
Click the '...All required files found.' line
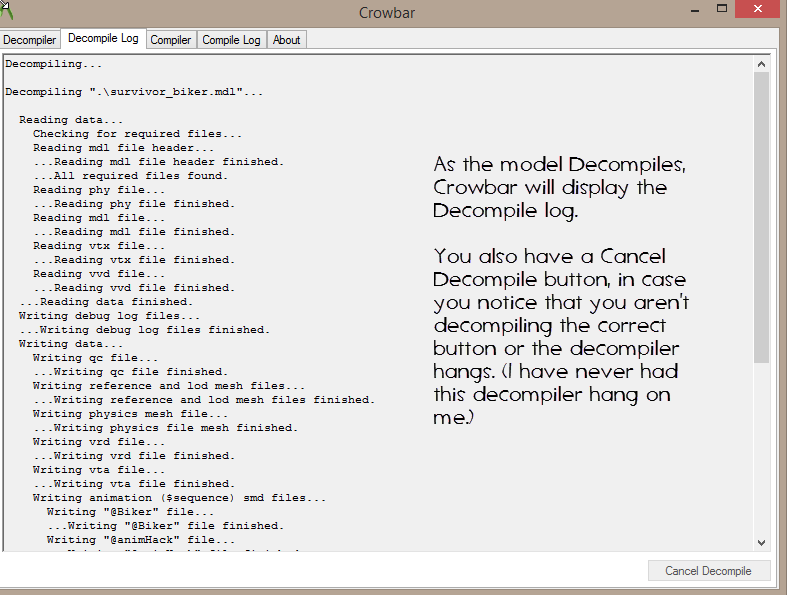(130, 176)
